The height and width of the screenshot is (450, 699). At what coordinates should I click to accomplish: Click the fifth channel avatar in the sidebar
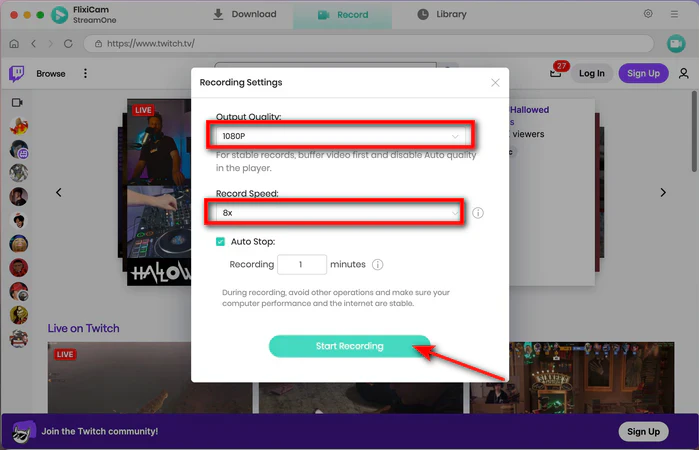[19, 220]
